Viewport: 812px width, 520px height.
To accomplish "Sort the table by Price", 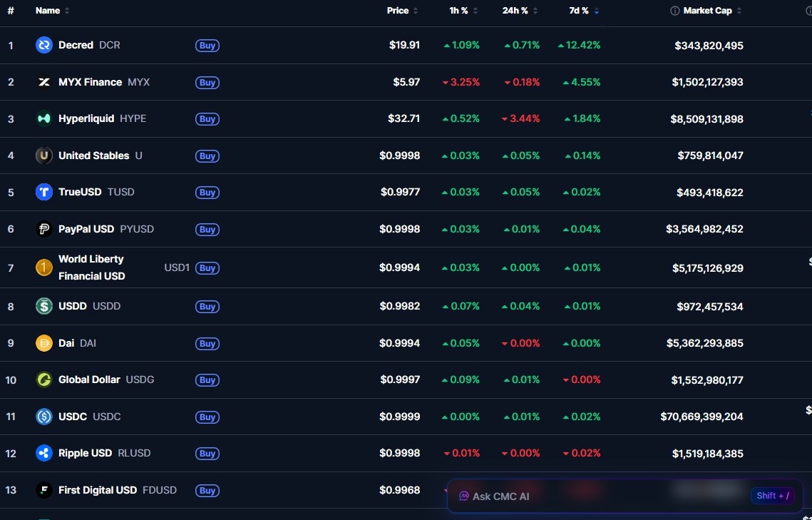I will (398, 11).
